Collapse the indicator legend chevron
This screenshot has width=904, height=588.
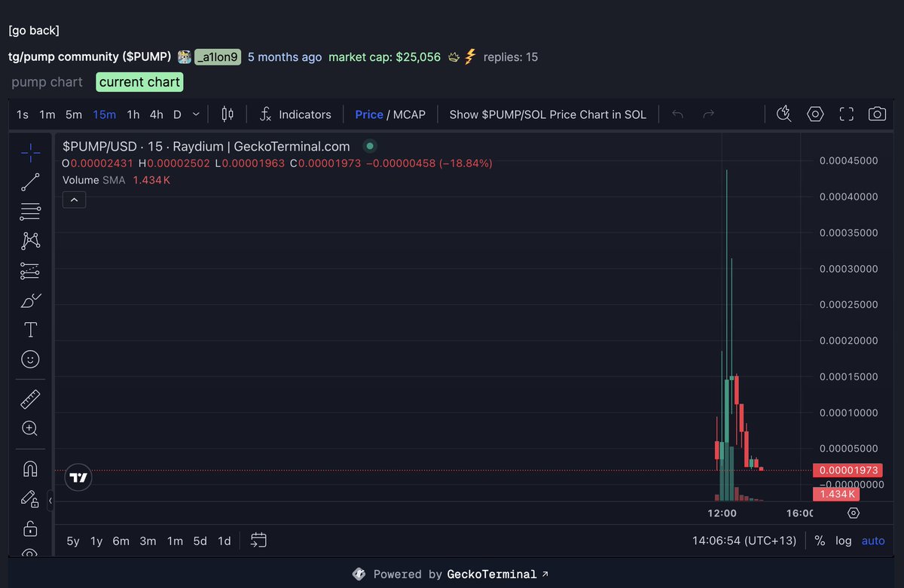[x=74, y=200]
